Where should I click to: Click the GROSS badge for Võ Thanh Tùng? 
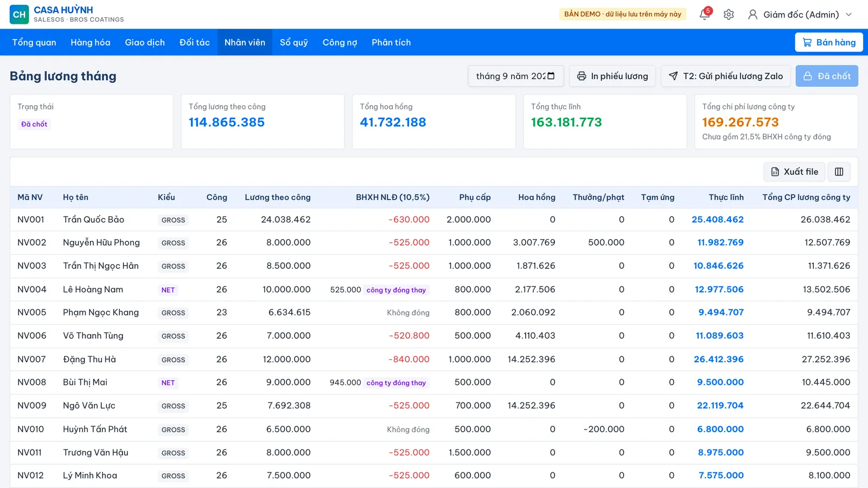pos(173,336)
